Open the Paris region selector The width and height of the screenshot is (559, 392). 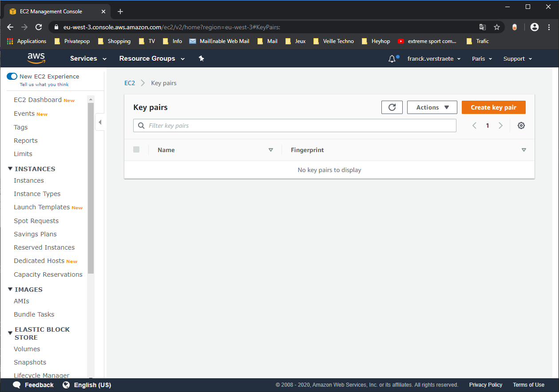pos(482,59)
